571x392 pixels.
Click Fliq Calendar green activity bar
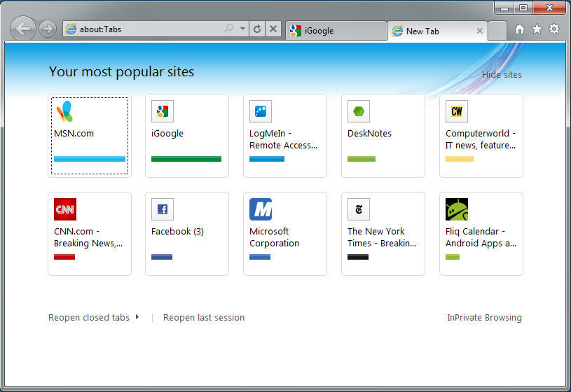pos(453,257)
